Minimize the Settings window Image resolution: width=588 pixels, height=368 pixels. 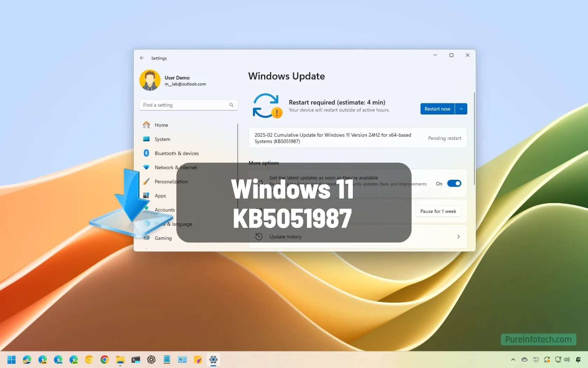click(x=435, y=55)
